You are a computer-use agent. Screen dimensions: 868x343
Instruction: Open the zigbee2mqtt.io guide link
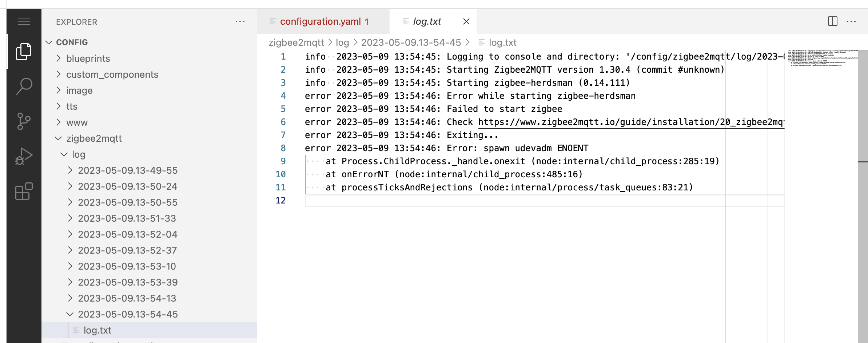631,122
